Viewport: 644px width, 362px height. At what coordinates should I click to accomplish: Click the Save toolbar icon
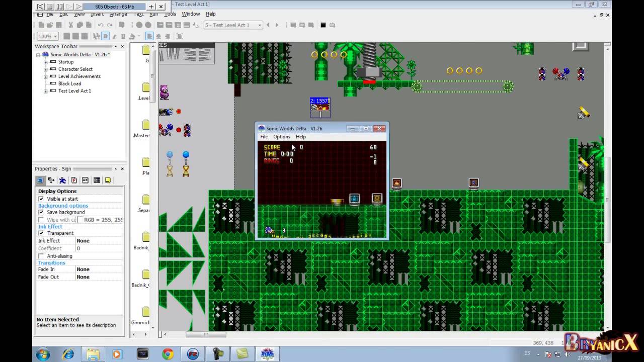tap(59, 25)
